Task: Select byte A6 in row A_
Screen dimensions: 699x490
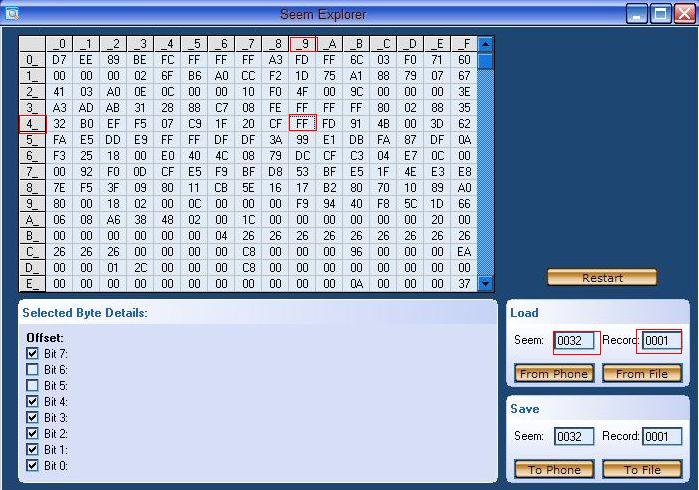Action: click(113, 220)
